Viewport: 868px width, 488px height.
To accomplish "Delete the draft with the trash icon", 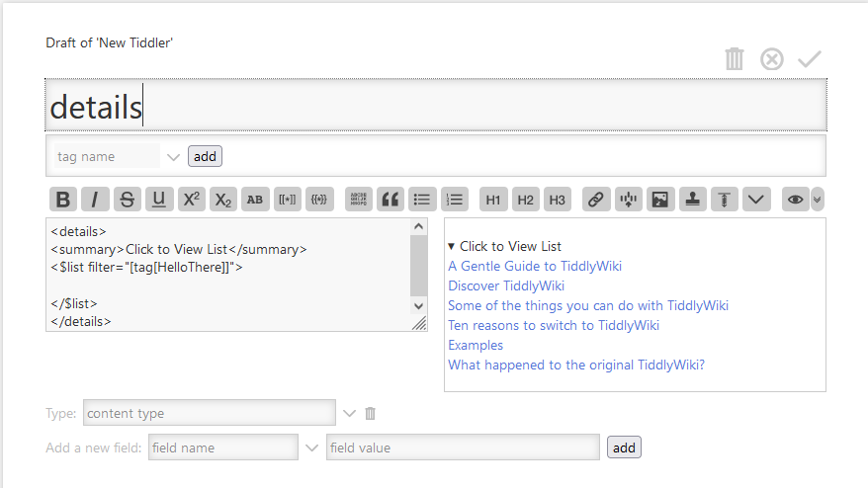I will pos(734,59).
